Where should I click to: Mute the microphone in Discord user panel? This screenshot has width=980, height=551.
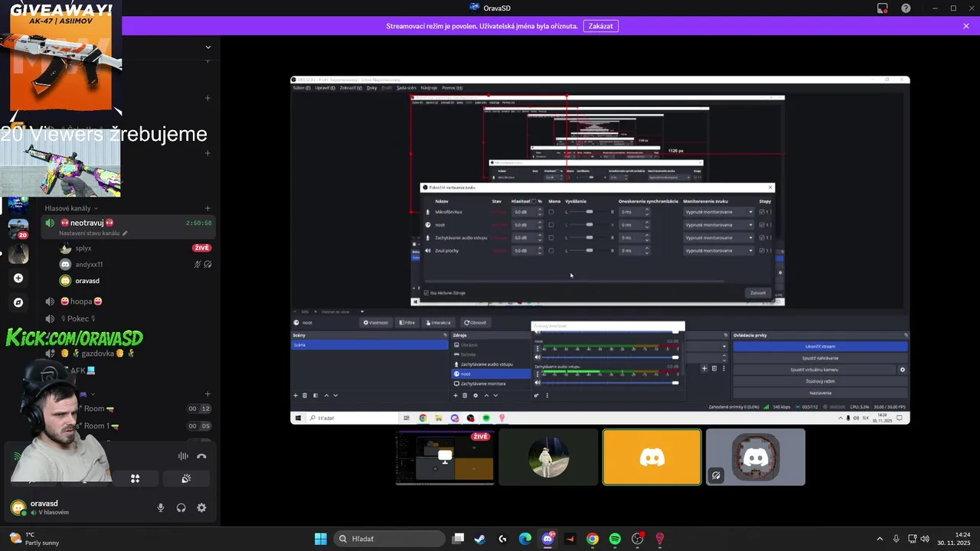pos(161,507)
